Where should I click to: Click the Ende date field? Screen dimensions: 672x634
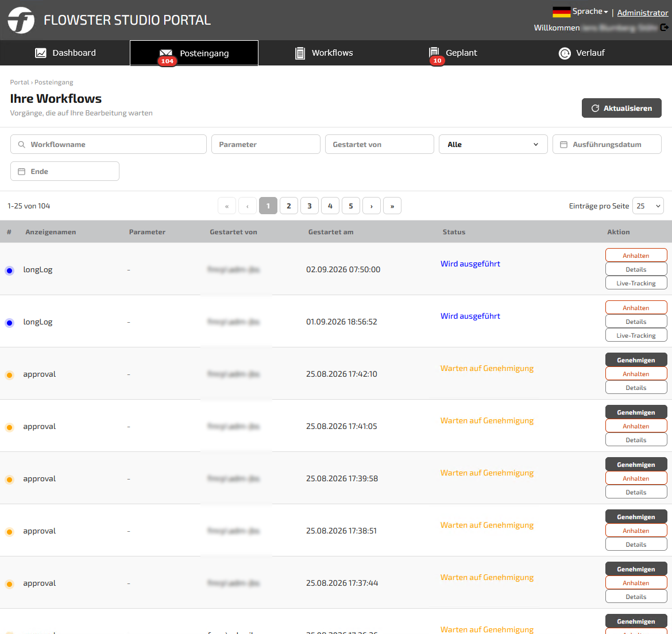pyautogui.click(x=65, y=171)
